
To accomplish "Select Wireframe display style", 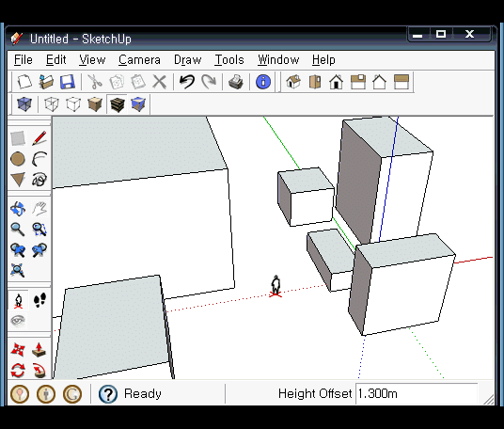I will point(52,104).
